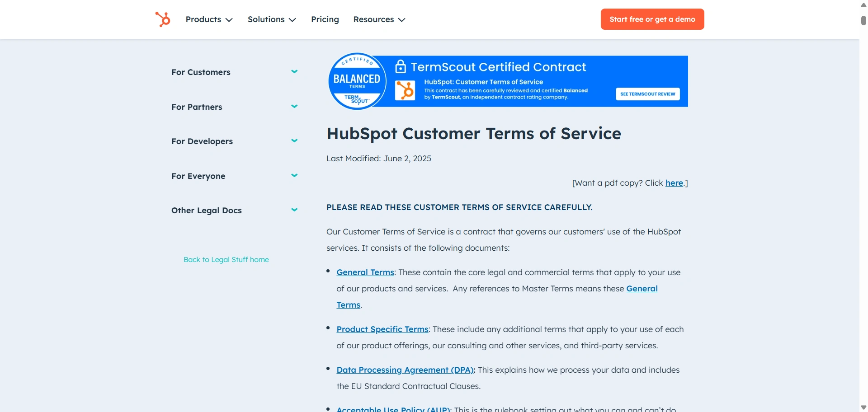
Task: Click the HubSpot sprocket logo in header
Action: (x=163, y=19)
